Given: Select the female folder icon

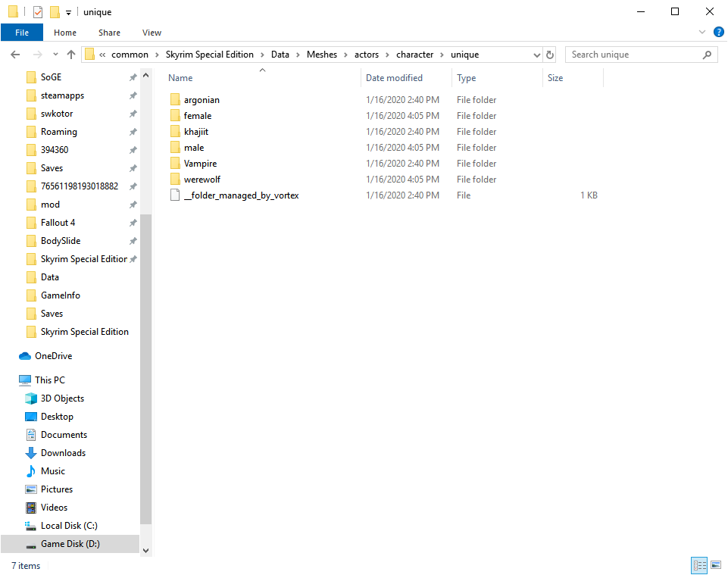Looking at the screenshot, I should (175, 115).
